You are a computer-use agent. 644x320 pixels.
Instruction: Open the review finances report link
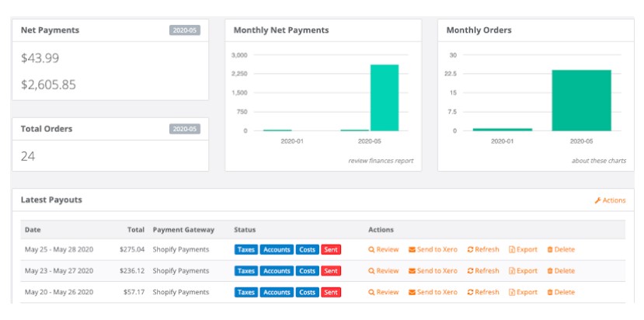[x=381, y=161]
